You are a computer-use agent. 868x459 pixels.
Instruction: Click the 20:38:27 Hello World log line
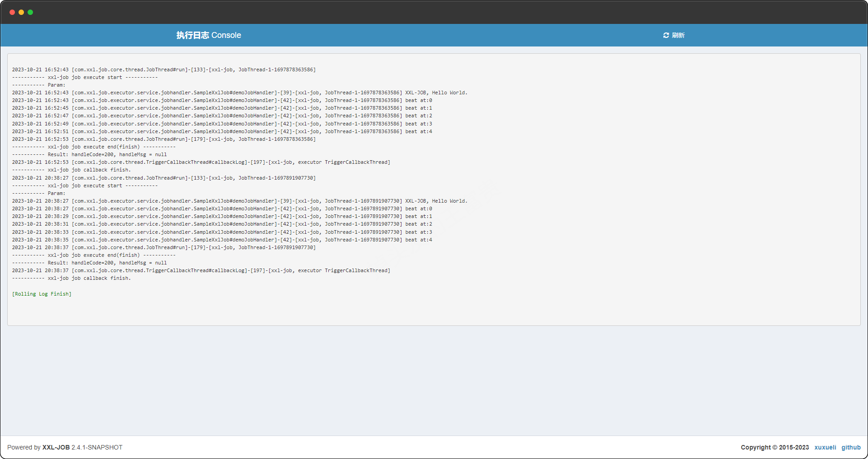pyautogui.click(x=240, y=201)
